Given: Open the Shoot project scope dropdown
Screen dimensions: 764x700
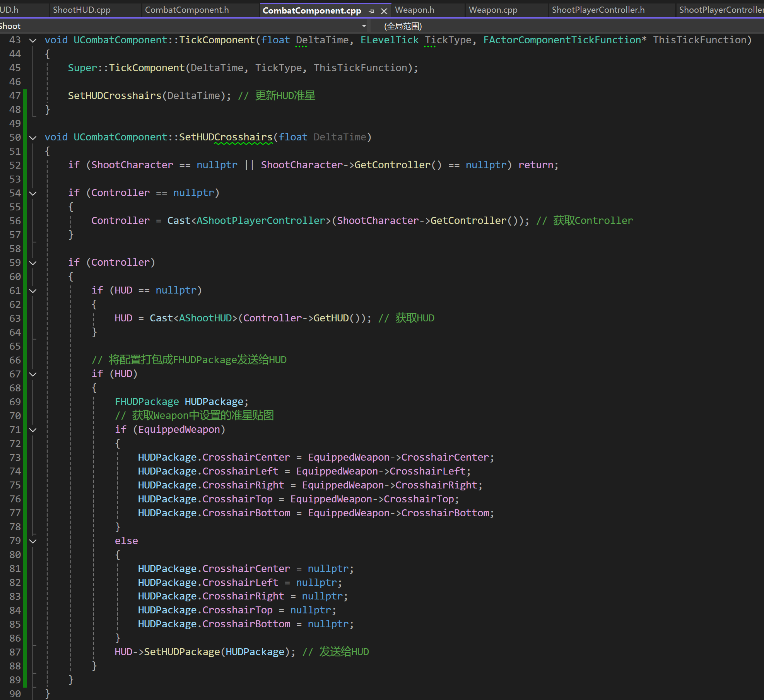Looking at the screenshot, I should tap(364, 26).
